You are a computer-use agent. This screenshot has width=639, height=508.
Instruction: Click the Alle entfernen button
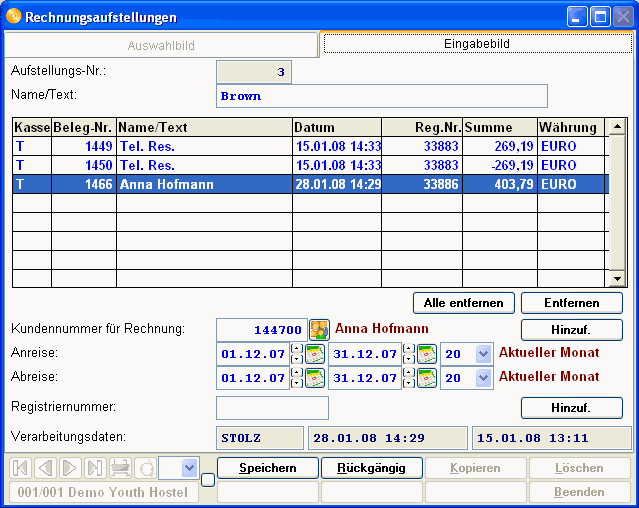click(464, 303)
